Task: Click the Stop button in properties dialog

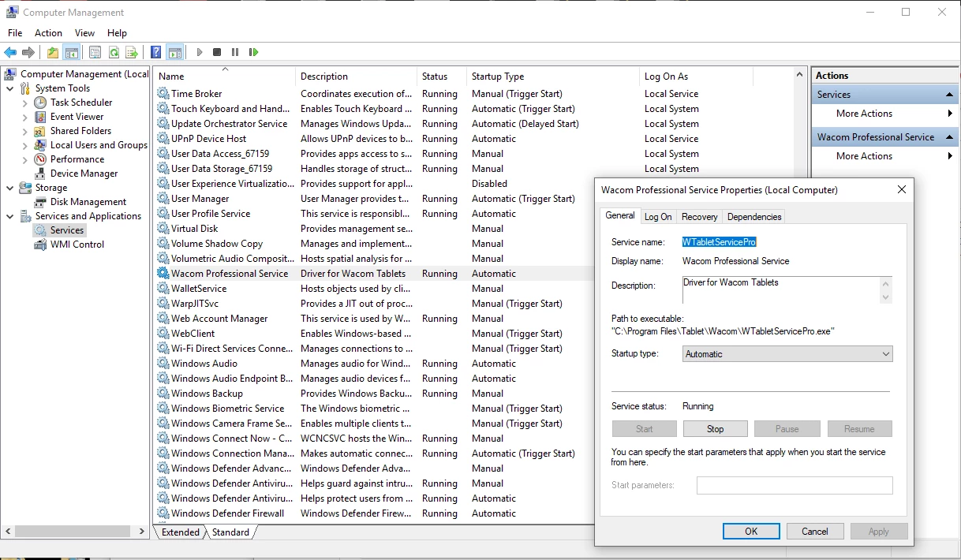Action: point(715,429)
